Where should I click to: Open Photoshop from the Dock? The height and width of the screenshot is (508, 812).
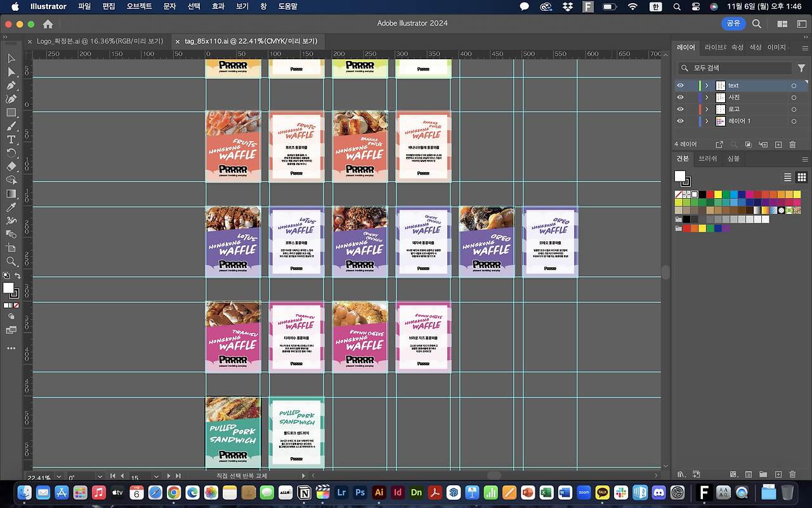tap(360, 492)
